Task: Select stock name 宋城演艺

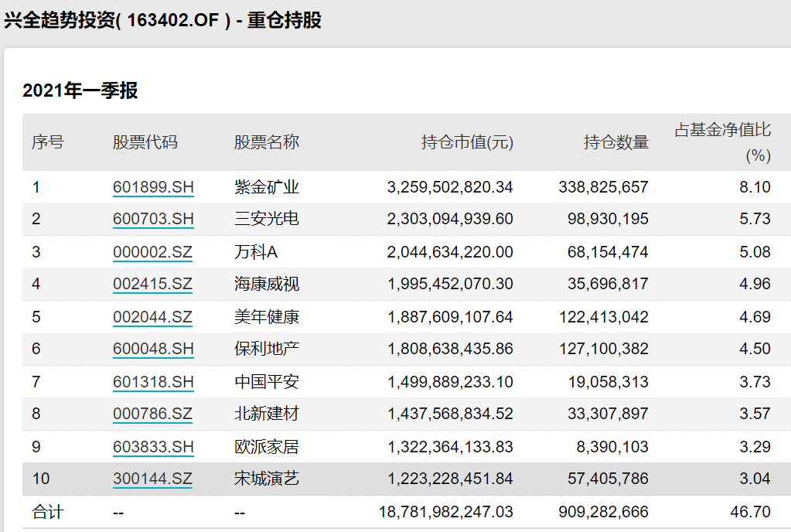Action: click(x=266, y=479)
